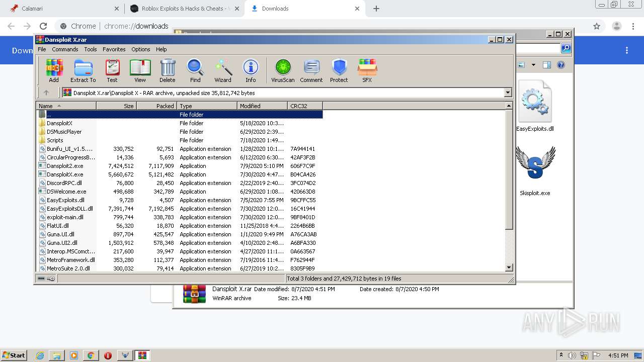Click the Find magnifier icon
644x362 pixels.
click(x=195, y=70)
